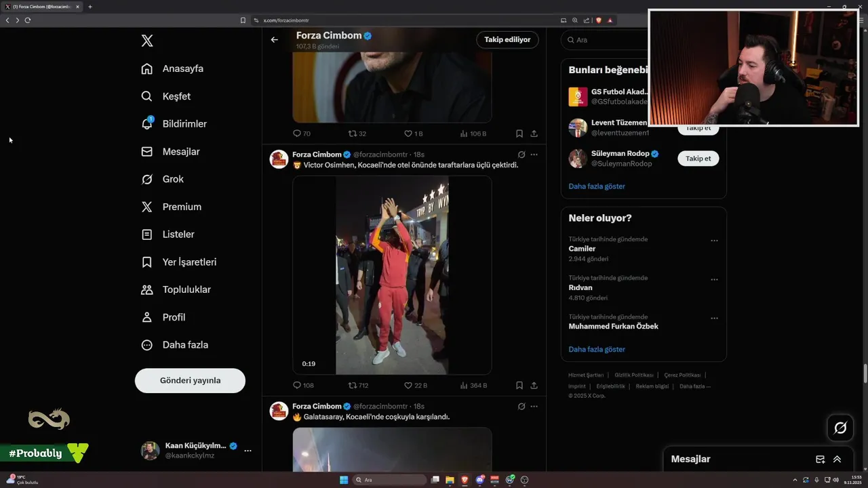Show hidden system tray icons
The width and height of the screenshot is (868, 488).
[795, 480]
